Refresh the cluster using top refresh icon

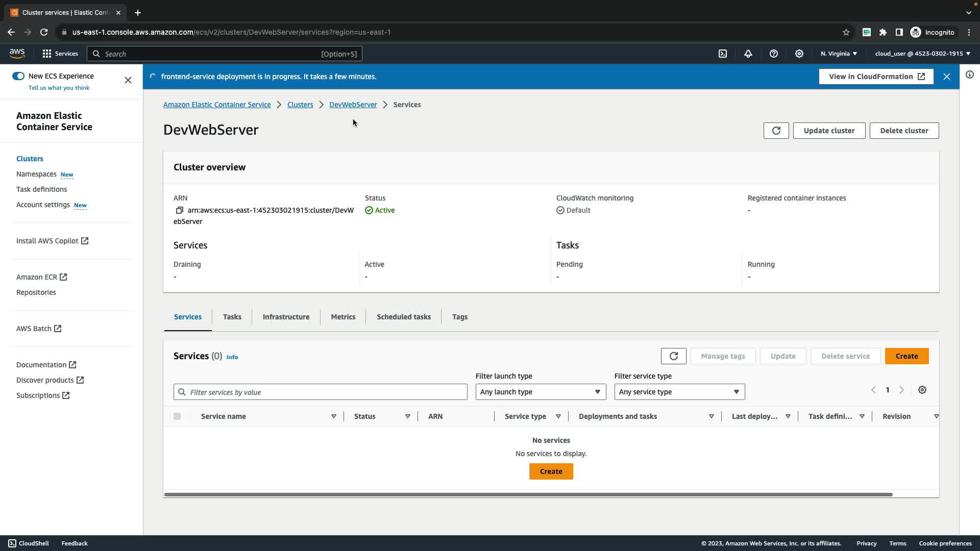(x=776, y=131)
